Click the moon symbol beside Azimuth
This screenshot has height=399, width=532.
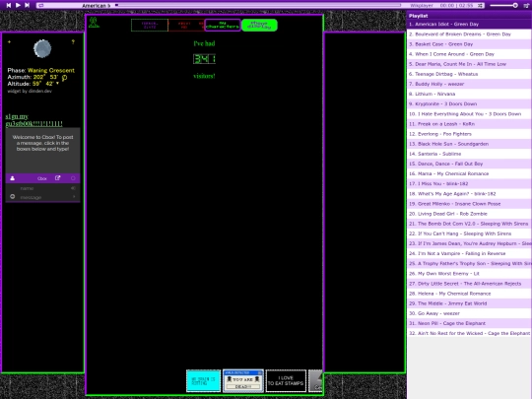click(64, 78)
